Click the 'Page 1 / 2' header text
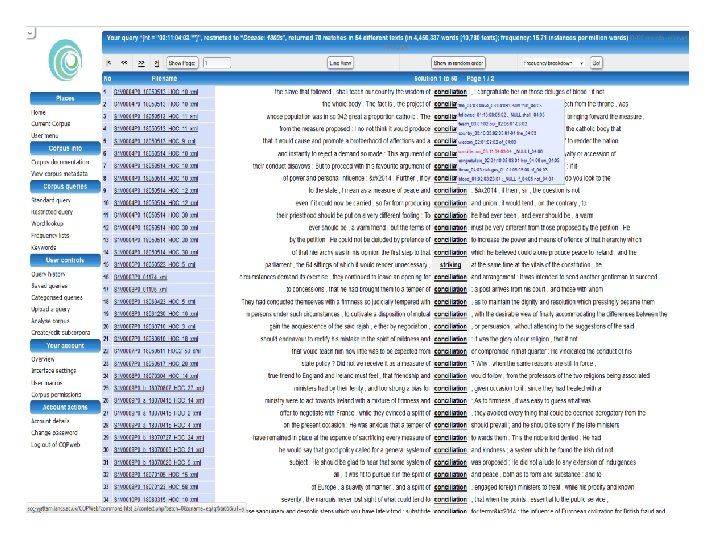The width and height of the screenshot is (720, 540). [480, 79]
